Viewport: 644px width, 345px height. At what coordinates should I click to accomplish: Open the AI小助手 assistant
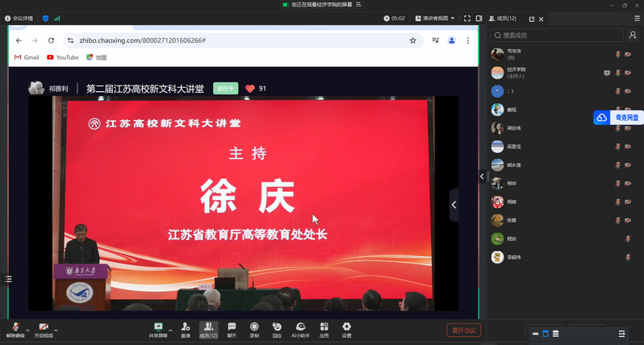[x=301, y=327]
